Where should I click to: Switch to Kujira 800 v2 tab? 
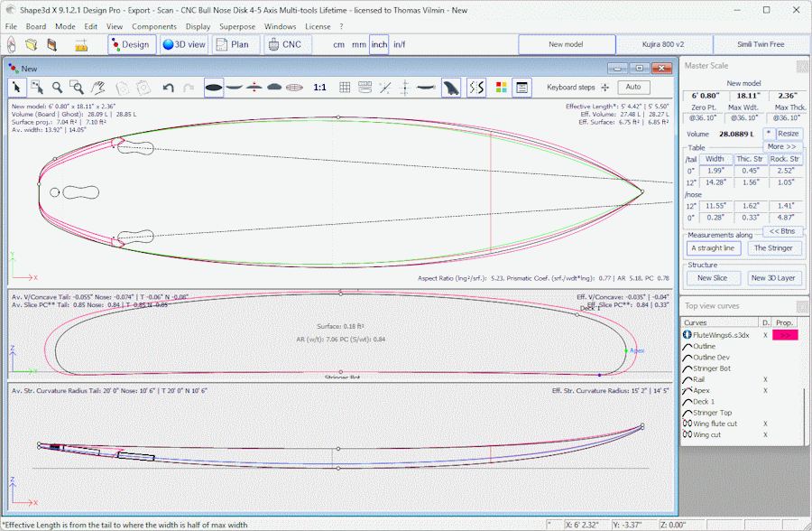pos(664,44)
